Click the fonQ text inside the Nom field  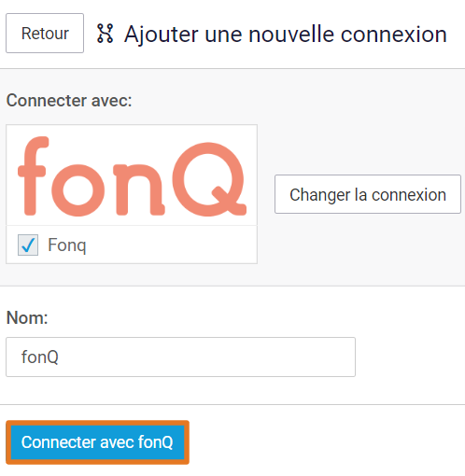[x=40, y=357]
